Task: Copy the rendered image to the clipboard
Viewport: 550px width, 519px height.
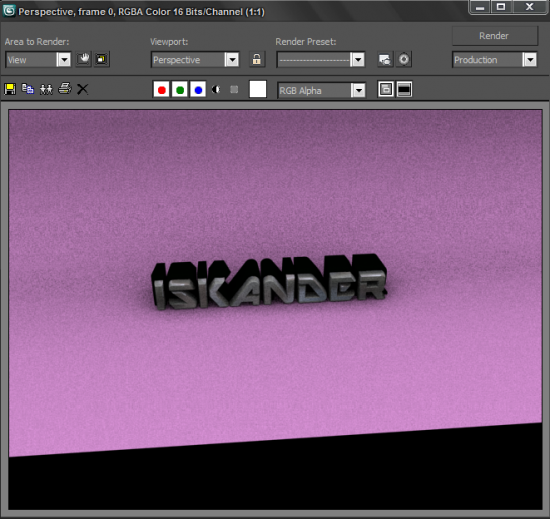Action: (28, 89)
